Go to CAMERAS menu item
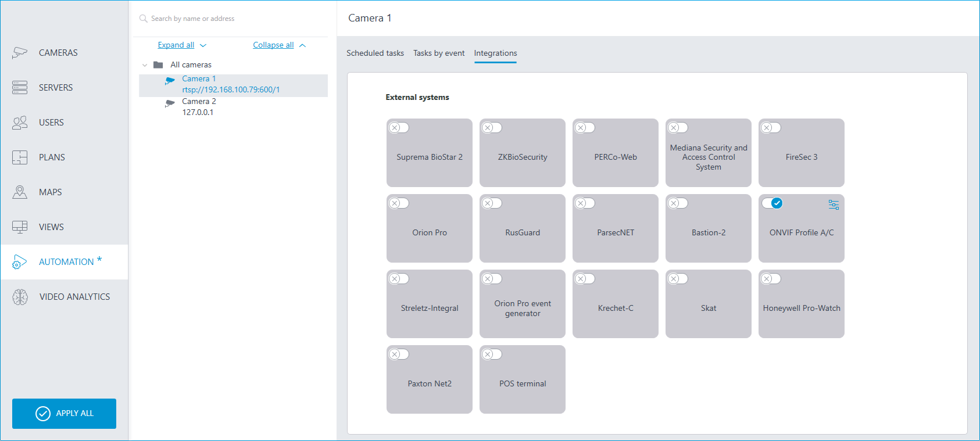This screenshot has height=441, width=980. point(64,53)
